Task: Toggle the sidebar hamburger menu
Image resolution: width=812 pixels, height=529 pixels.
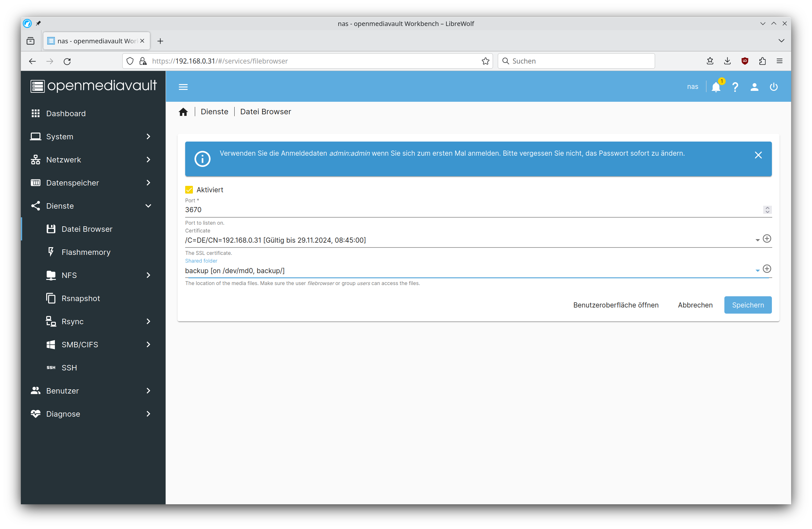Action: click(x=183, y=87)
